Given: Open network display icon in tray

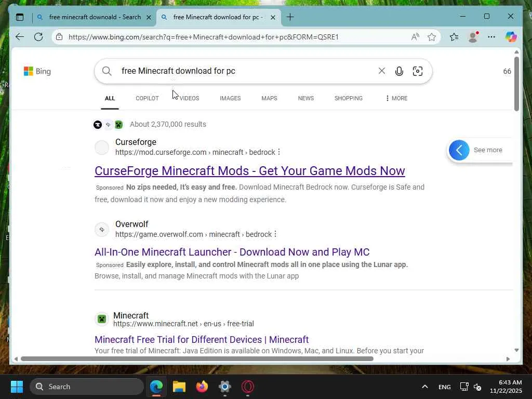Looking at the screenshot, I should coord(464,387).
